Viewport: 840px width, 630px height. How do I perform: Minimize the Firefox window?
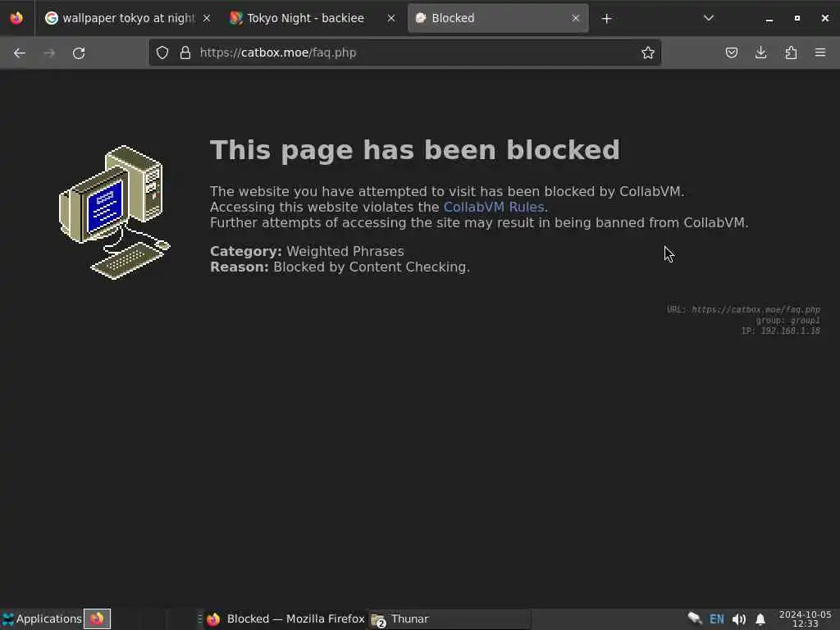tap(769, 19)
